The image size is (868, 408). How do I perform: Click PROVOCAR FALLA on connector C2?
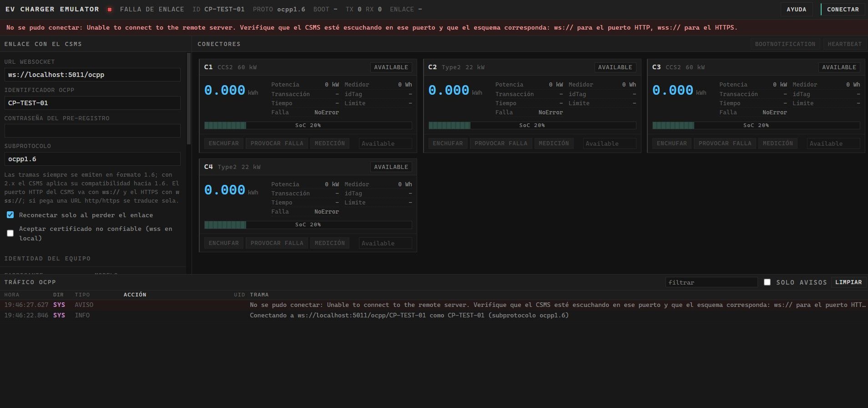(x=501, y=143)
